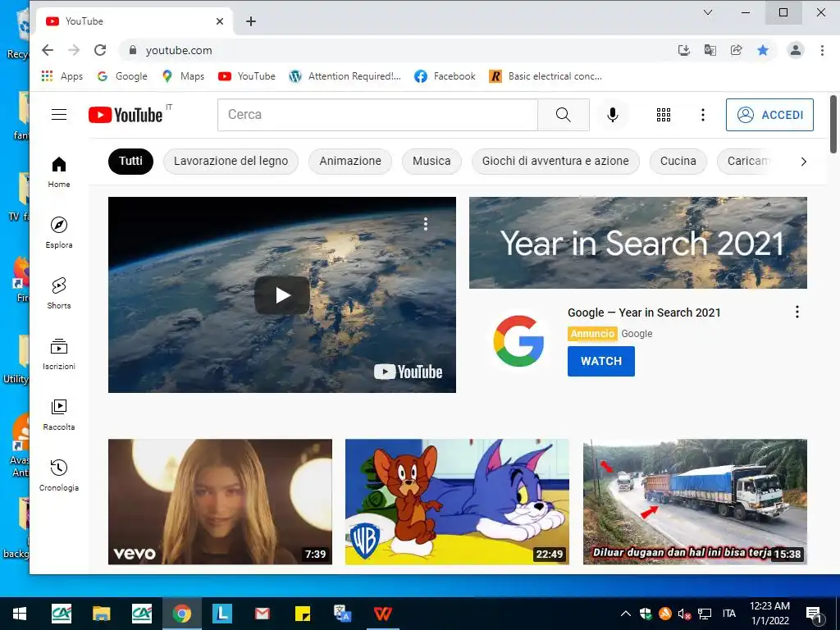
Task: Show more chips with right arrow
Action: pyautogui.click(x=803, y=162)
